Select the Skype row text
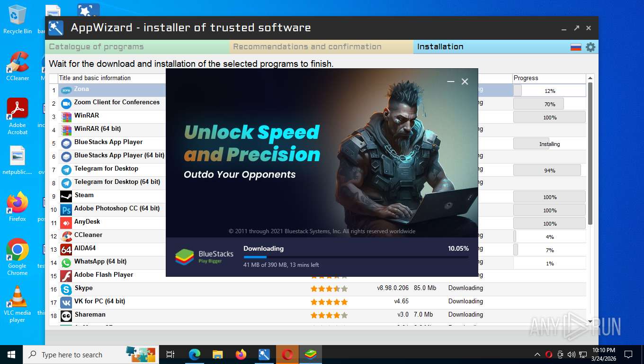 point(84,288)
